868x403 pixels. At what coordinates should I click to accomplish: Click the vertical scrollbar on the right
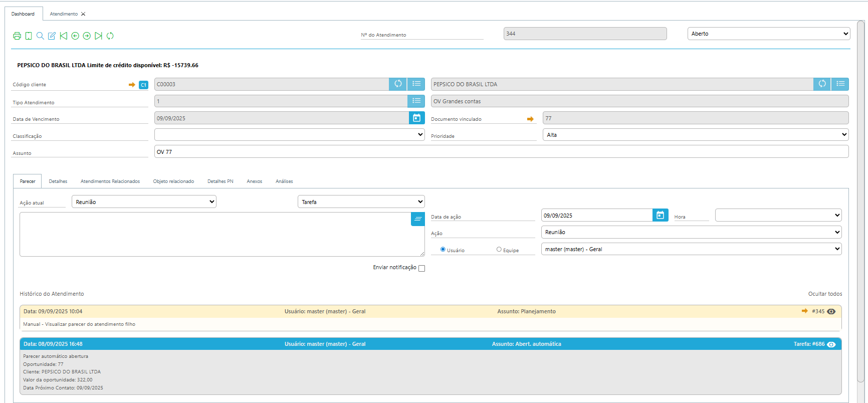(861, 200)
